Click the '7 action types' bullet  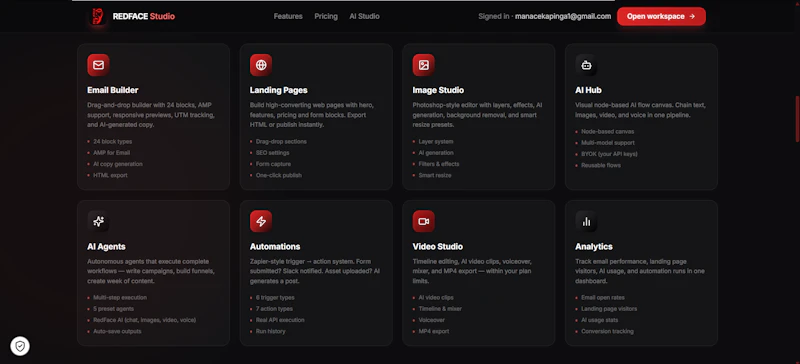tap(271, 309)
